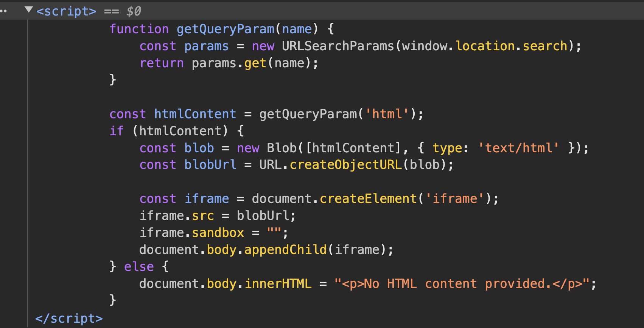The image size is (644, 328).
Task: Select the closing </script> tag
Action: tap(69, 319)
